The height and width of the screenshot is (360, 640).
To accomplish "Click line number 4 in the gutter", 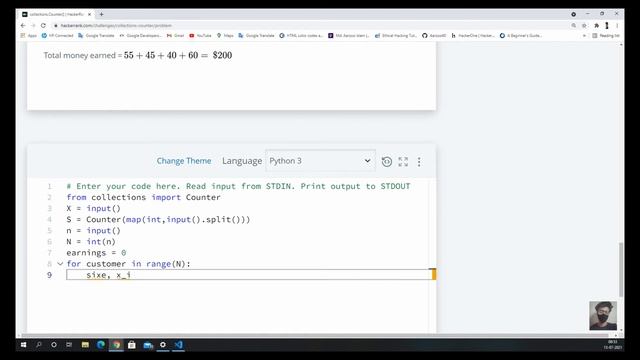I will tap(49, 220).
